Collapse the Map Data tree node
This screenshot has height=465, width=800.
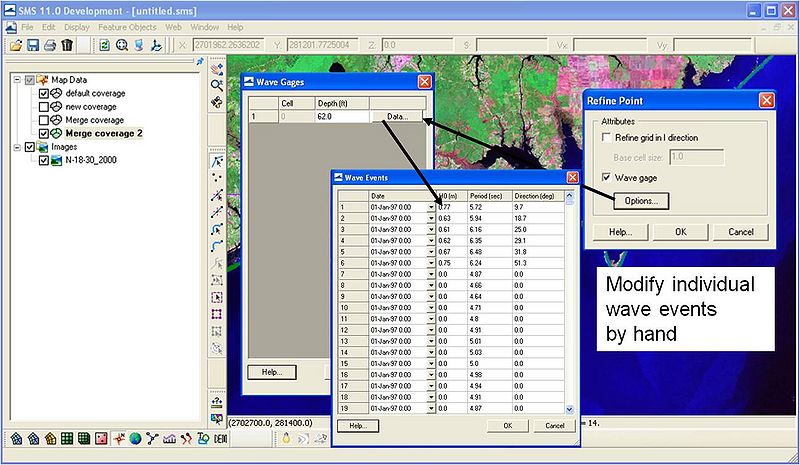click(x=17, y=80)
